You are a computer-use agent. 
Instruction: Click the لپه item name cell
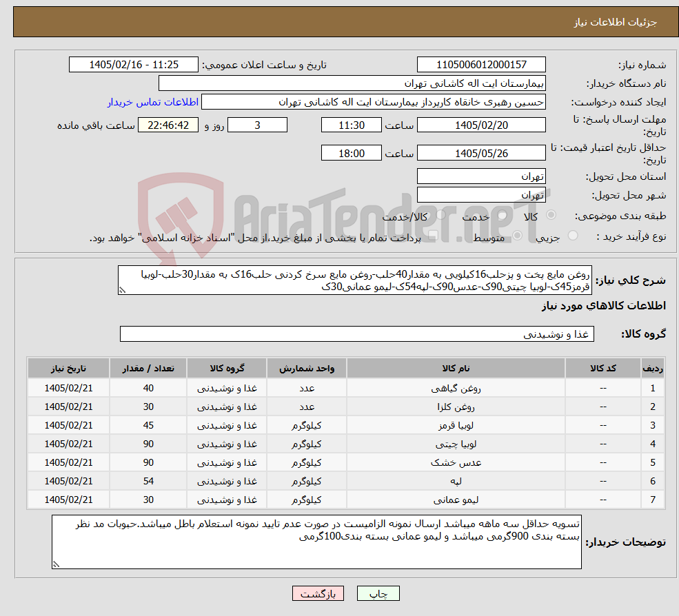(x=456, y=482)
